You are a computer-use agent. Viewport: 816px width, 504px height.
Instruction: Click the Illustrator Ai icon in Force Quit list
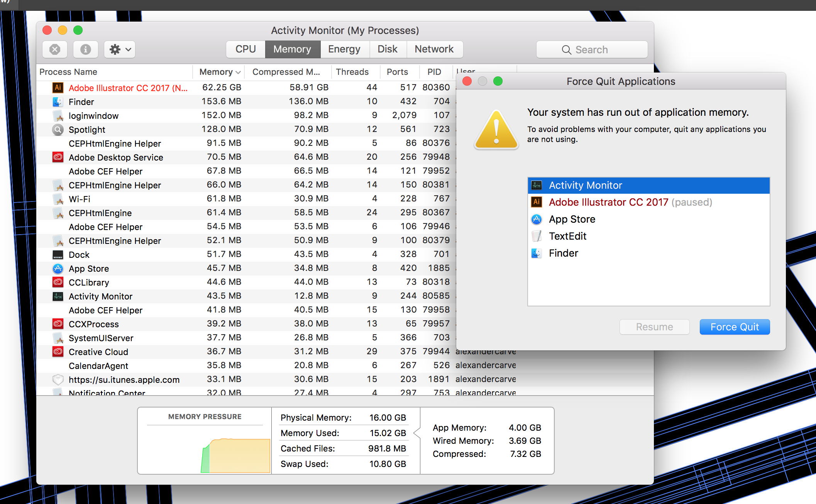point(537,202)
